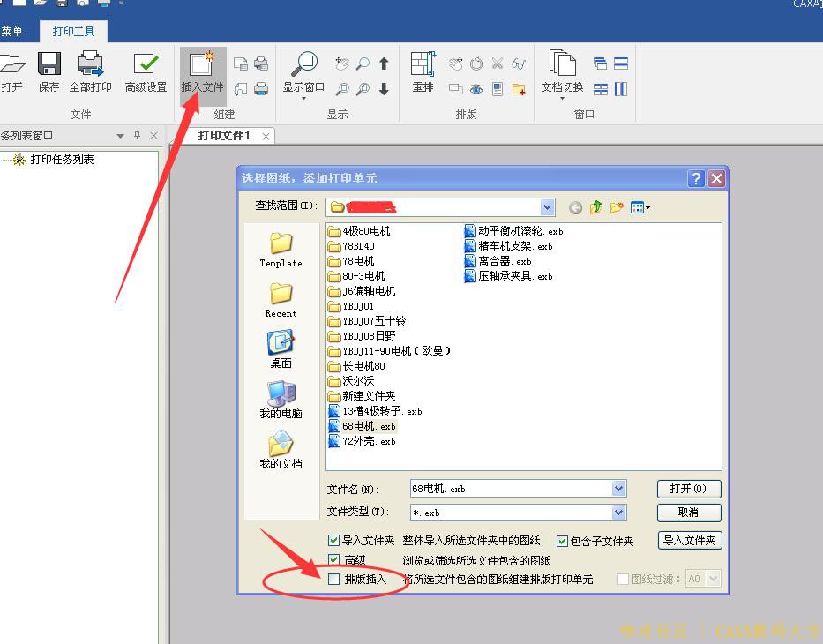Expand the 文件类型 dropdown
The image size is (823, 644).
pyautogui.click(x=618, y=513)
